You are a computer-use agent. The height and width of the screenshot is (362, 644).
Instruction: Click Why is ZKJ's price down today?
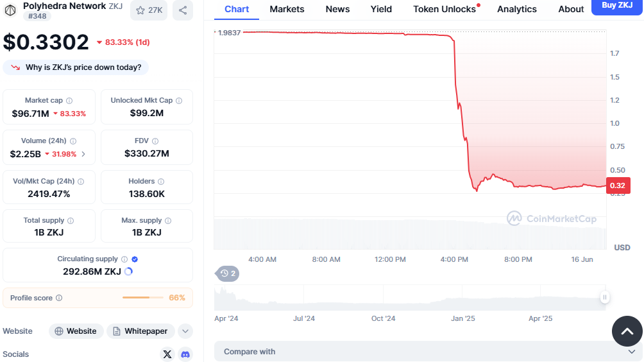pos(76,67)
